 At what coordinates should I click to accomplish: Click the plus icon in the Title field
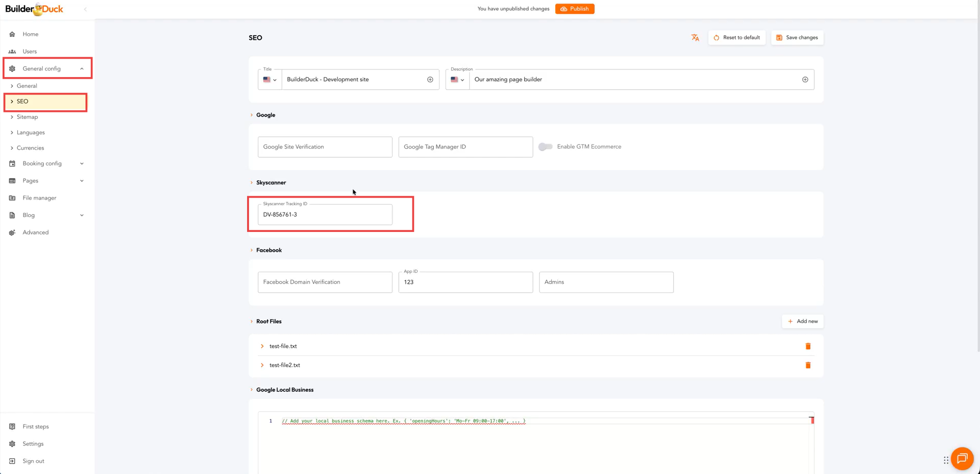[430, 80]
